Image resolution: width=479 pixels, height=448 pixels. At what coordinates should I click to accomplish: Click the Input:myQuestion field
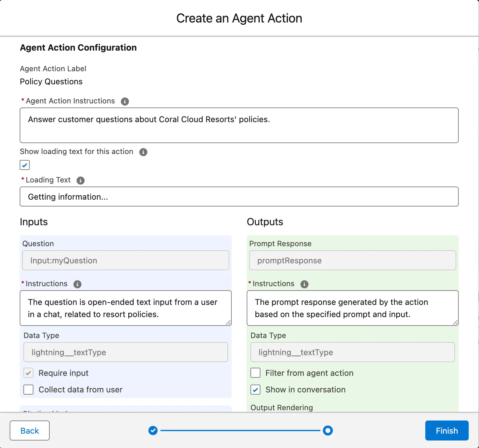(x=125, y=261)
